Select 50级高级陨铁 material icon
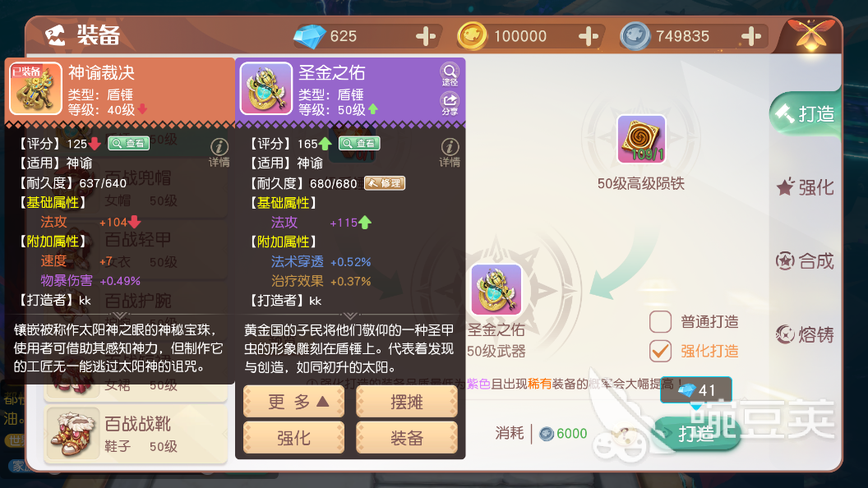Image resolution: width=868 pixels, height=488 pixels. [x=641, y=140]
